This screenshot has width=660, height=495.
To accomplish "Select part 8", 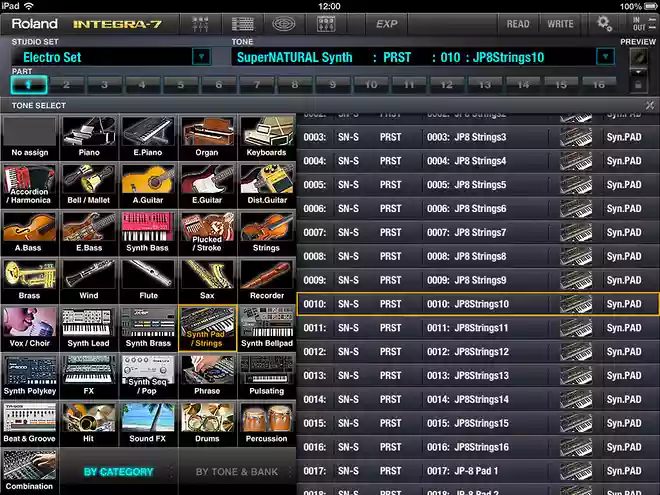I will (295, 85).
